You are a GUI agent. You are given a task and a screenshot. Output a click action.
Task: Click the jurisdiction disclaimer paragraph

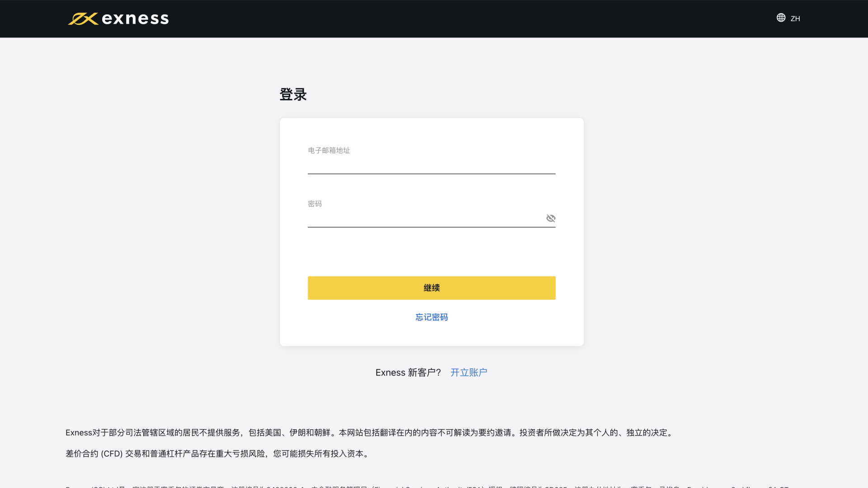click(x=368, y=432)
